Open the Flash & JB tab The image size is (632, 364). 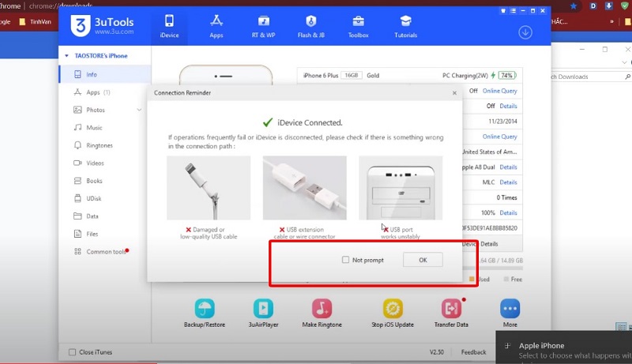point(310,26)
